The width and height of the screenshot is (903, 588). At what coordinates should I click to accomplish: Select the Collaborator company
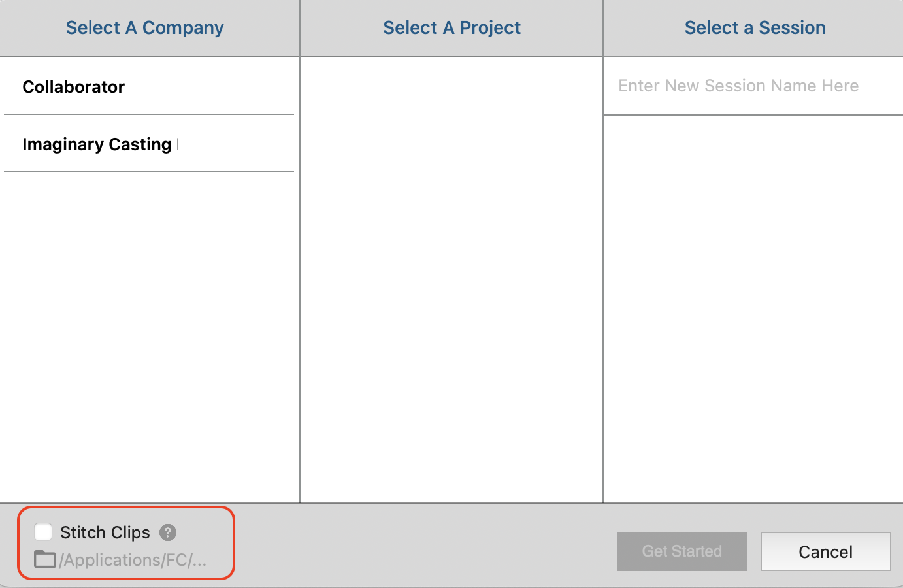(x=74, y=87)
